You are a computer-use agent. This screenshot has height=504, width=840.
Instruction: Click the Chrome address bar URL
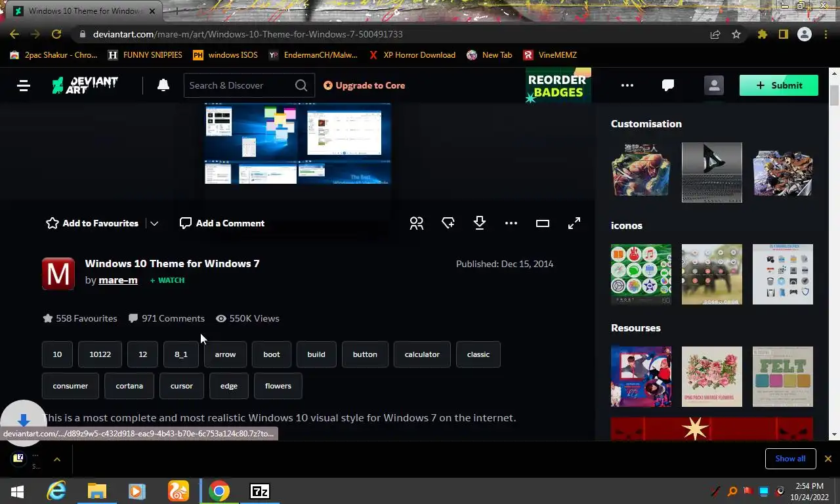tap(248, 34)
